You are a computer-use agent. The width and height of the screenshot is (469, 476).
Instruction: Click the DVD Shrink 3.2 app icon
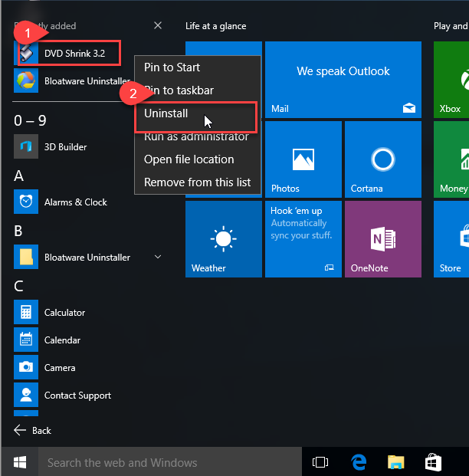pos(26,53)
